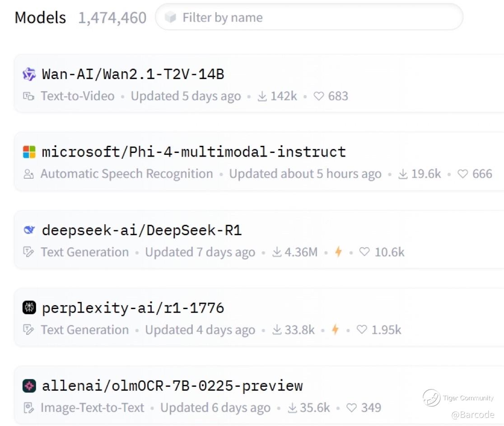The height and width of the screenshot is (426, 504).
Task: Click the heart icon next to 349
Action: 352,407
